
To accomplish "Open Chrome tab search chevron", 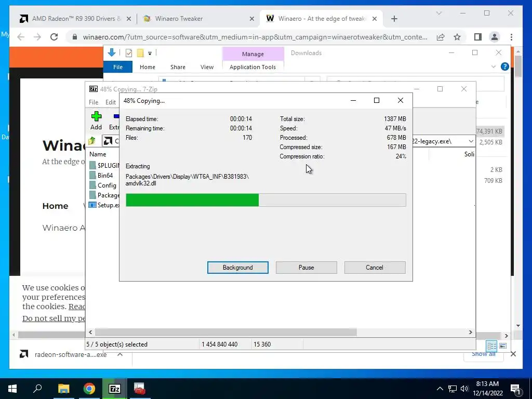I will [438, 13].
